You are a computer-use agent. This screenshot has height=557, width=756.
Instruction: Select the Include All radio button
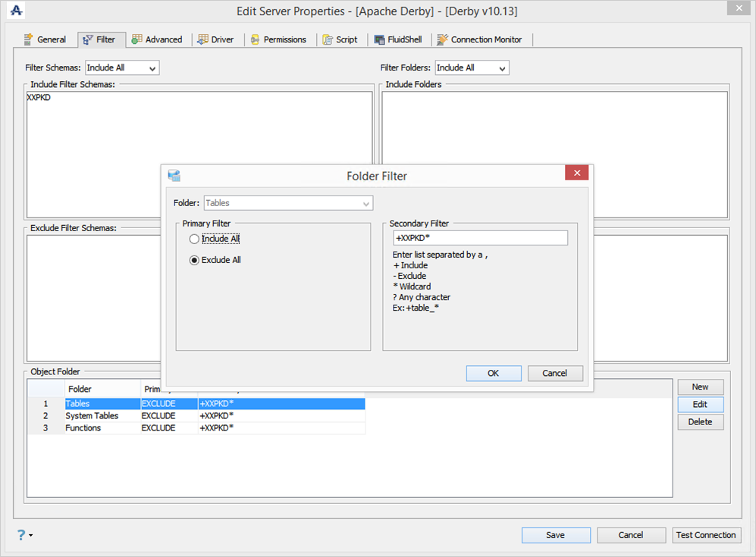point(194,239)
